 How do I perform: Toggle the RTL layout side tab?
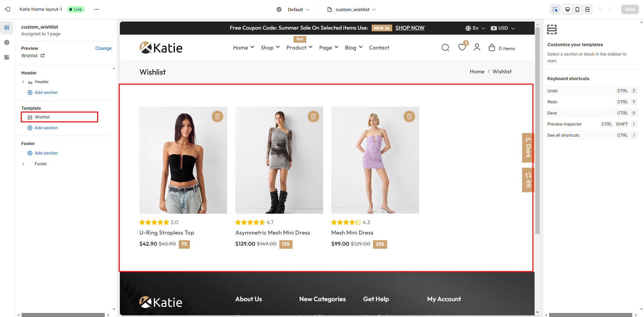(528, 180)
